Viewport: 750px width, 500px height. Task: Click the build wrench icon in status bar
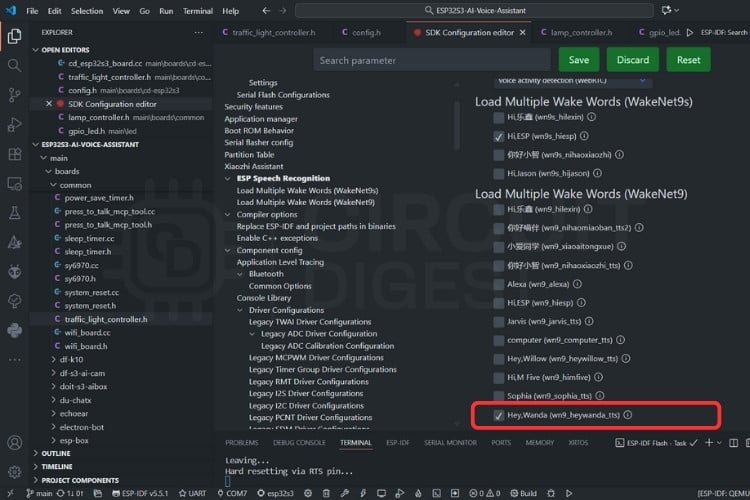coord(344,493)
